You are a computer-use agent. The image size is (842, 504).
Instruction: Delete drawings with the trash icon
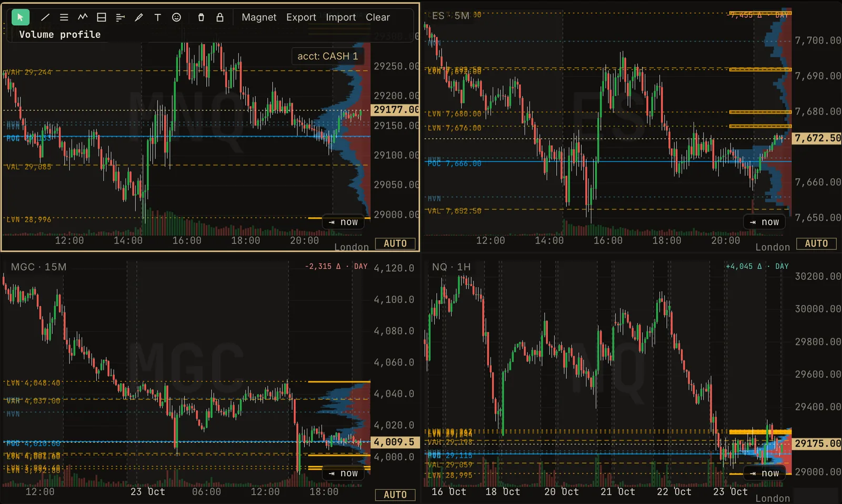pyautogui.click(x=201, y=17)
